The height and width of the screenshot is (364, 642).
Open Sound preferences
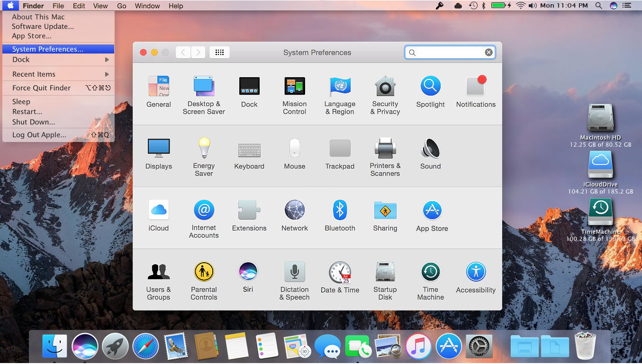point(431,154)
